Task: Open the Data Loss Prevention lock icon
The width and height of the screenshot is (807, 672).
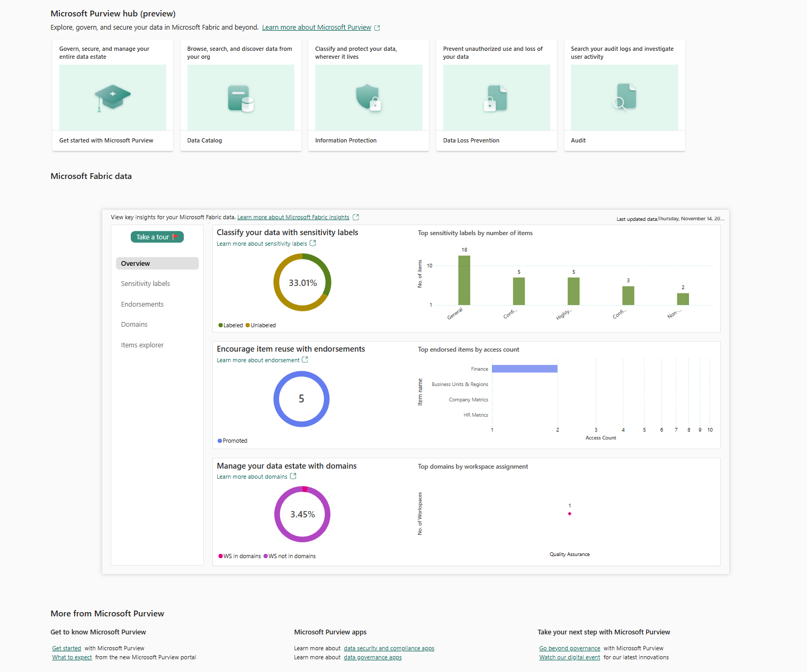Action: click(496, 98)
